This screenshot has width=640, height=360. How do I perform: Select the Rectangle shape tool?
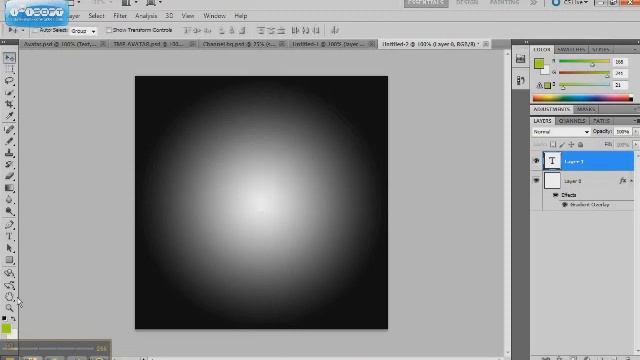[x=9, y=260]
